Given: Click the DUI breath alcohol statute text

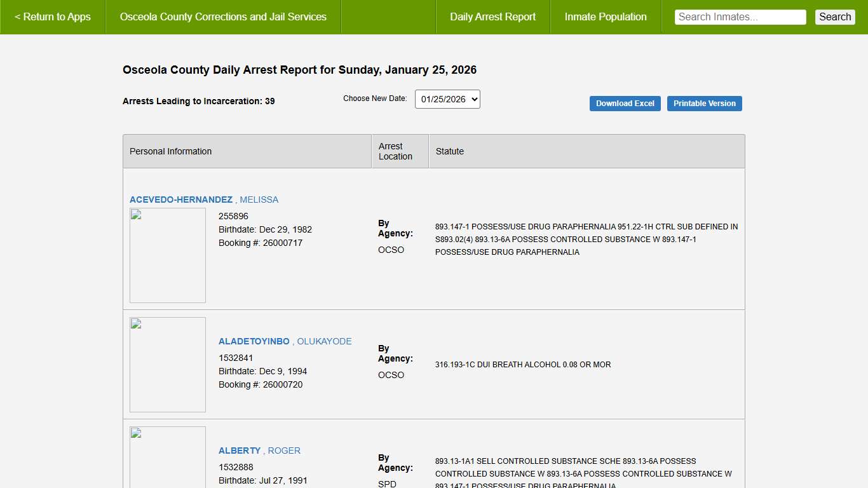Looking at the screenshot, I should pos(523,365).
